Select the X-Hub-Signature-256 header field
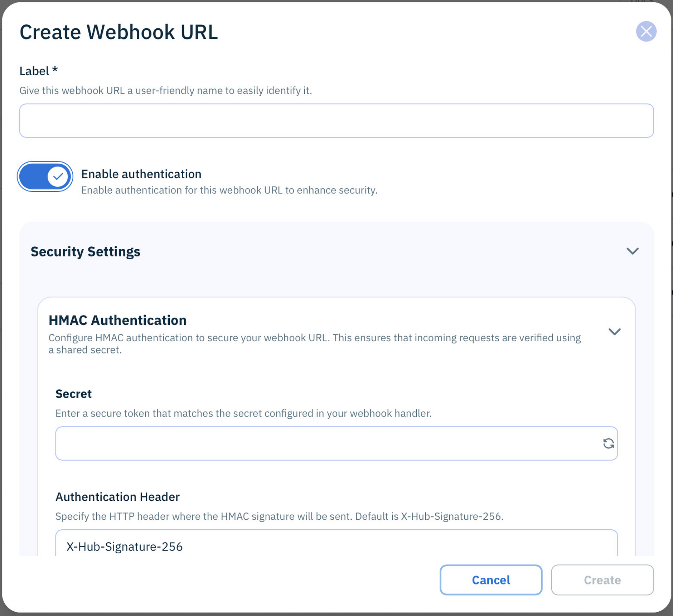 click(x=322, y=547)
